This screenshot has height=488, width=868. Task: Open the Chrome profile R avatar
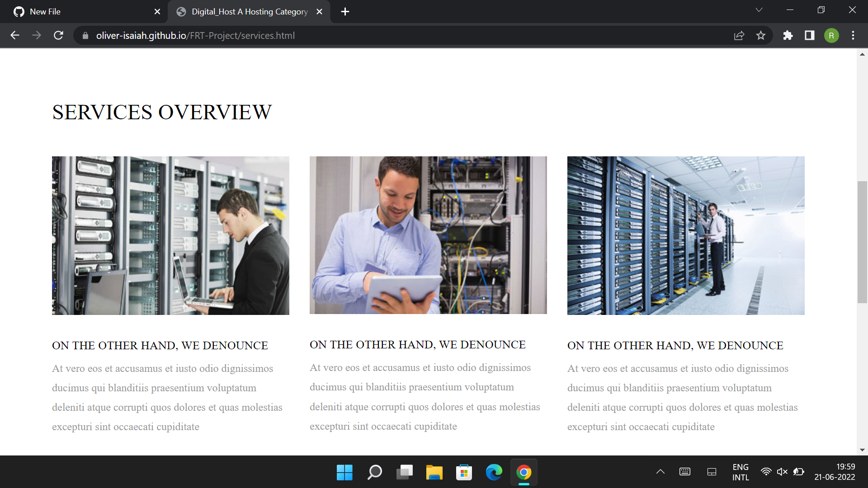click(x=831, y=35)
